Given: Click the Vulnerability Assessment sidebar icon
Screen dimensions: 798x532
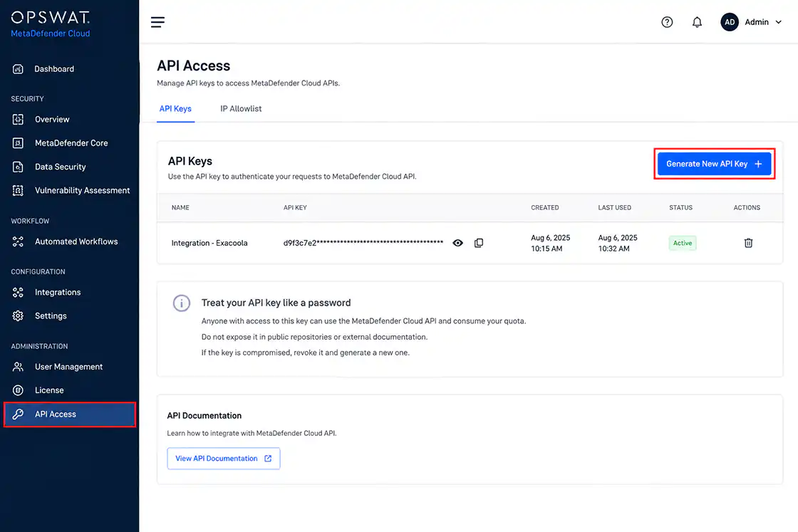Looking at the screenshot, I should [18, 190].
